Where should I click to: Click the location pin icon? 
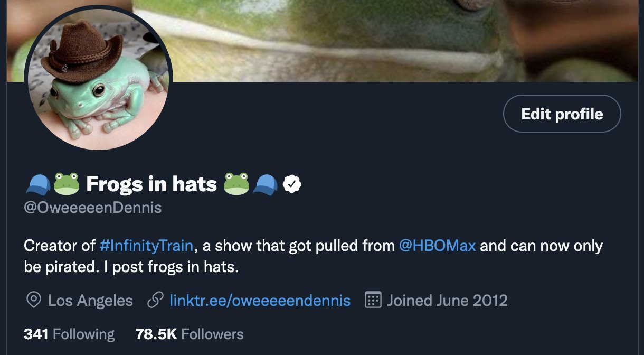pyautogui.click(x=33, y=301)
